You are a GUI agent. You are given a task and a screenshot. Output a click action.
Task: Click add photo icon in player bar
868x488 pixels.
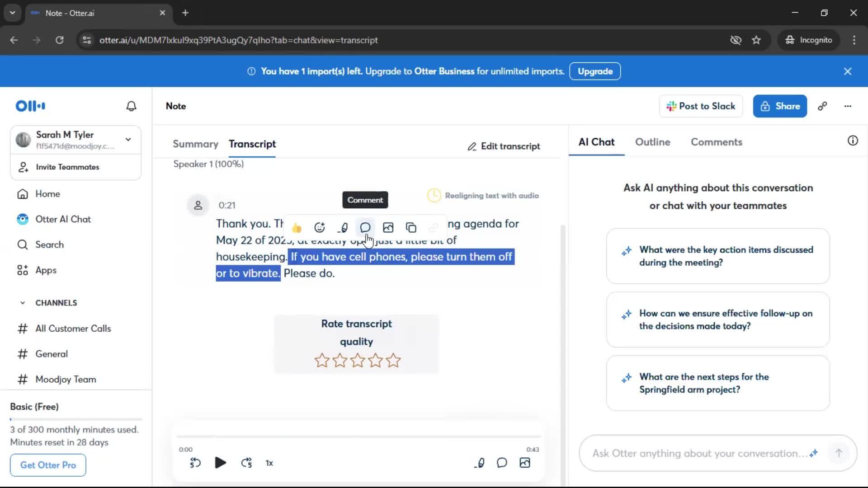point(525,463)
